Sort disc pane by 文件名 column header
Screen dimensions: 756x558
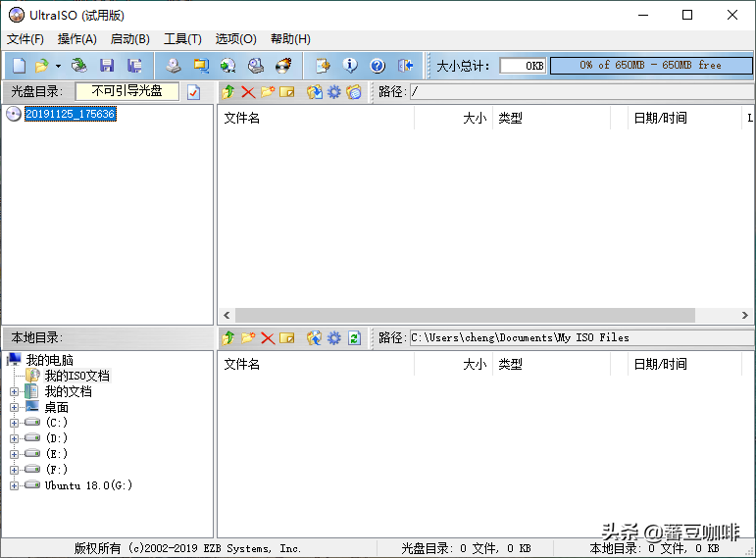[x=316, y=118]
